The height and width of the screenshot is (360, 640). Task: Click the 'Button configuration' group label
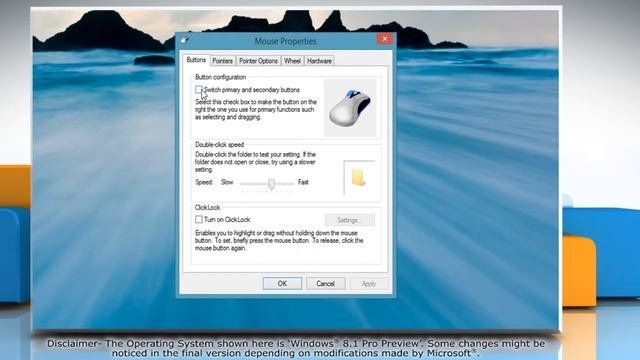[x=220, y=77]
